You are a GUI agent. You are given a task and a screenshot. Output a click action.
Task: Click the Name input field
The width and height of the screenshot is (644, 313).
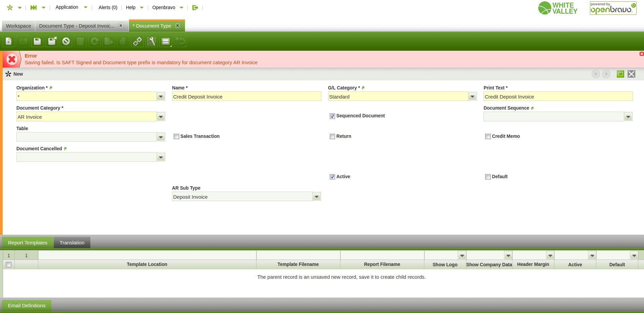pyautogui.click(x=246, y=96)
